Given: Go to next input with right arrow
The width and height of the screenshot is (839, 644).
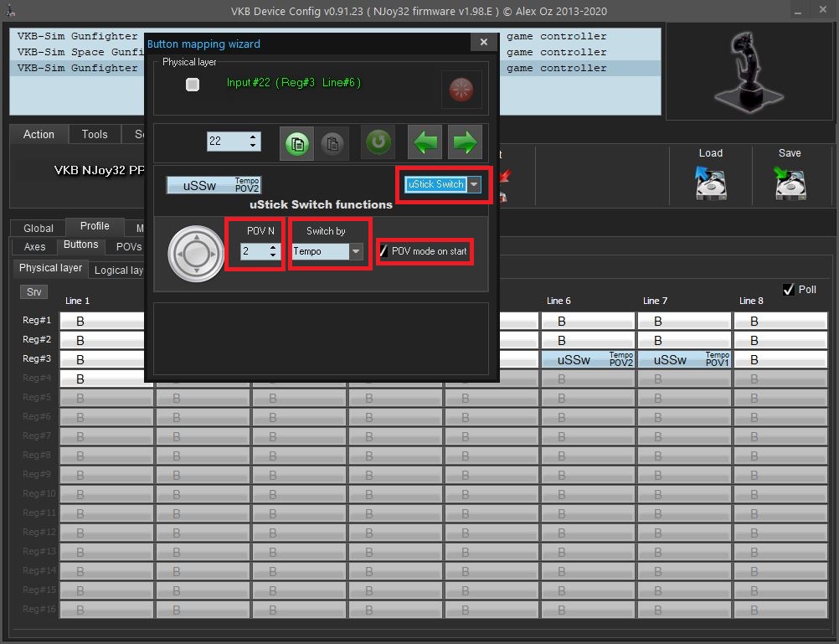Looking at the screenshot, I should point(465,142).
